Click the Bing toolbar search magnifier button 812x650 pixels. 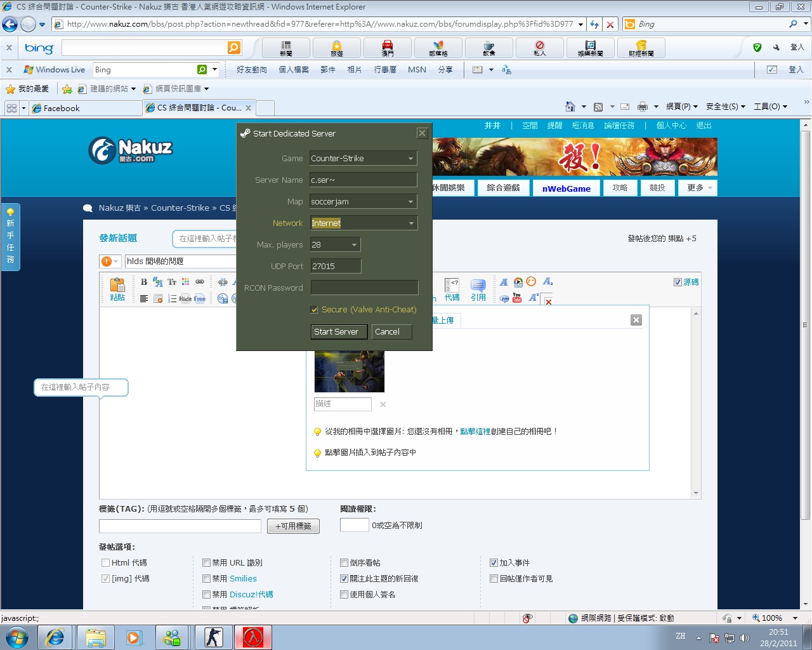click(233, 48)
